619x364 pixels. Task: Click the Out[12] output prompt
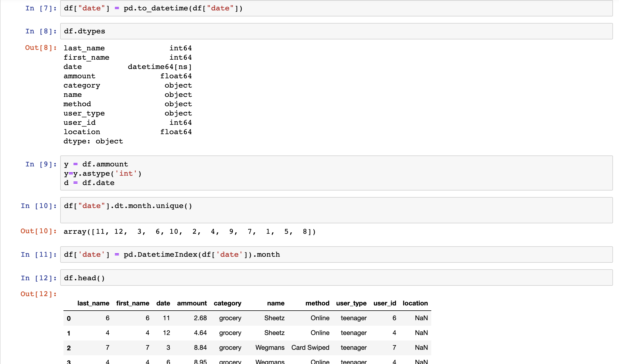coord(39,294)
